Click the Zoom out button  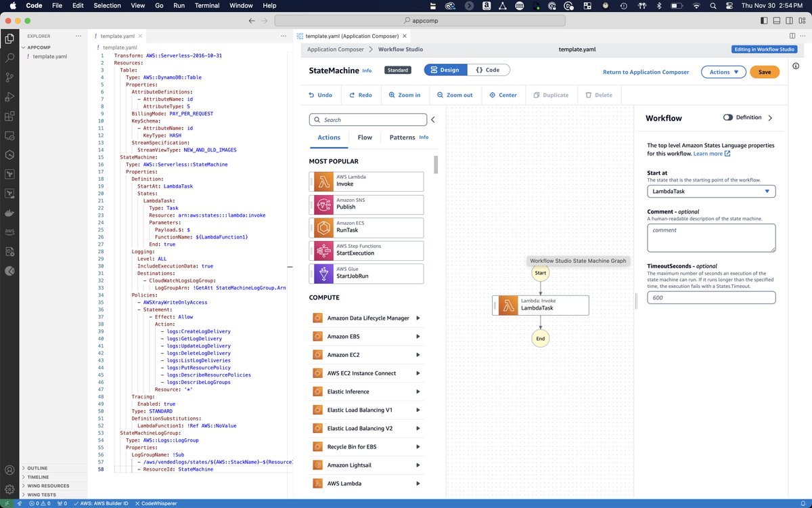click(x=455, y=95)
